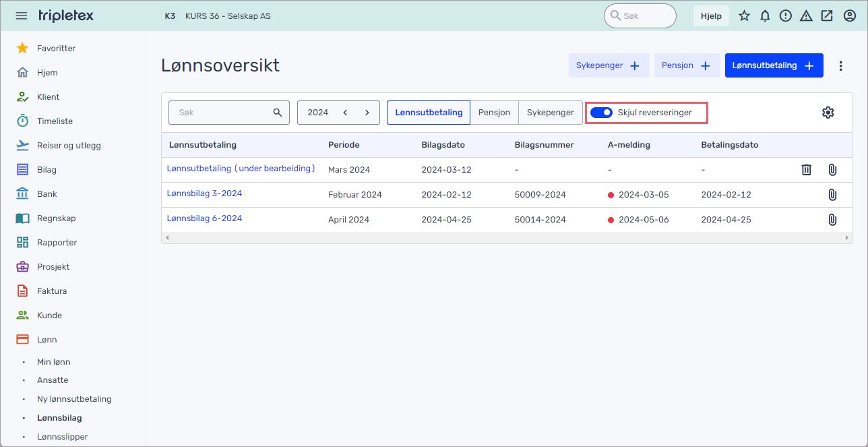Image resolution: width=868 pixels, height=447 pixels.
Task: Sort by Periode column header
Action: point(344,145)
